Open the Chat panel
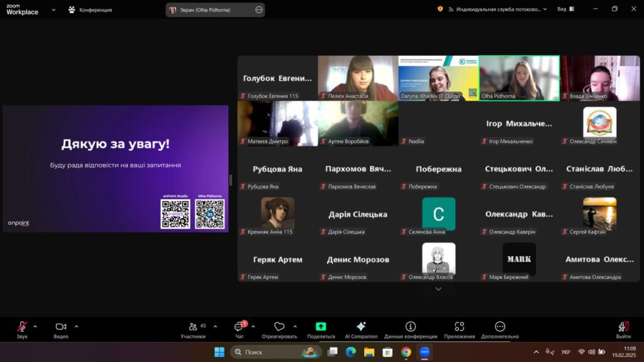This screenshot has height=362, width=644. pyautogui.click(x=239, y=327)
